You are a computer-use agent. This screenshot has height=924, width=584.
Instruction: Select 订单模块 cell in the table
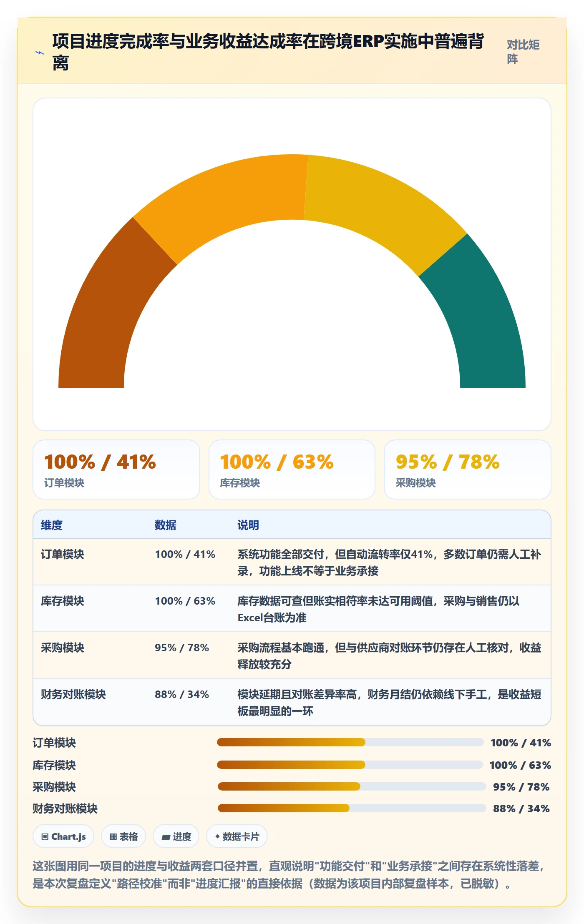(63, 554)
